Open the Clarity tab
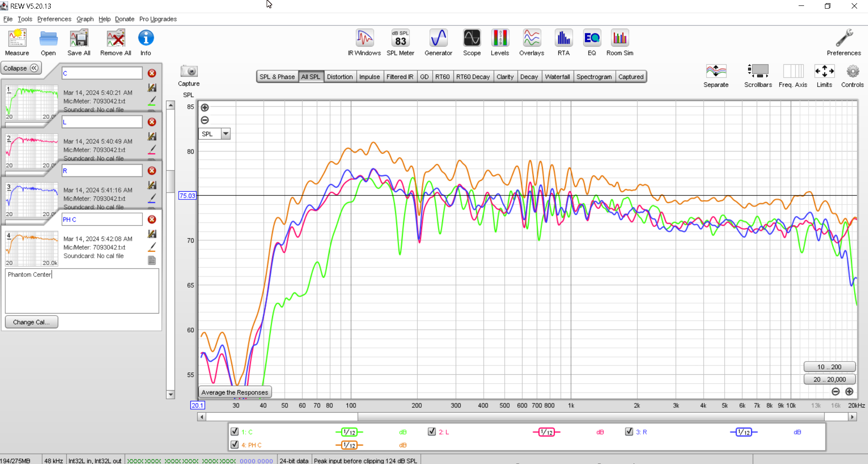The image size is (868, 464). tap(505, 77)
